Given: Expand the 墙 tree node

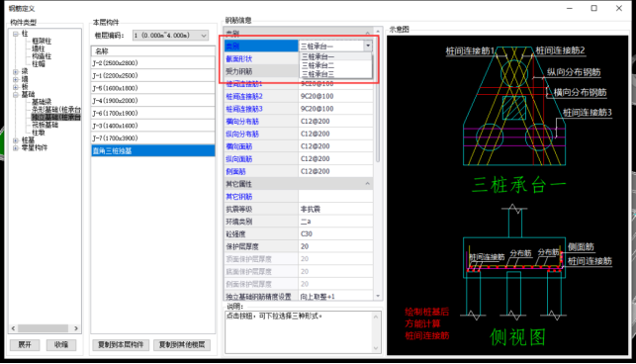Looking at the screenshot, I should coord(16,79).
